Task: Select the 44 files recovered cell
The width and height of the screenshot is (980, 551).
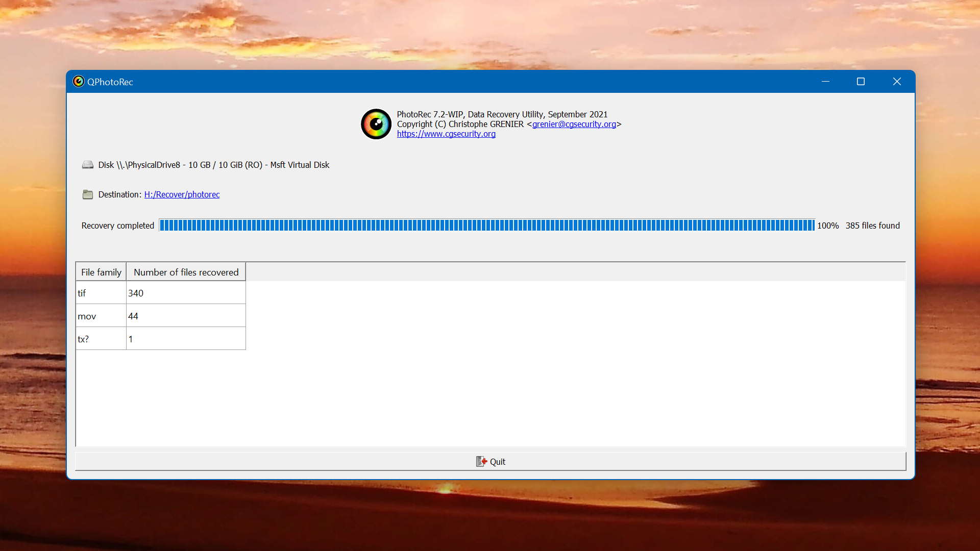Action: point(186,316)
